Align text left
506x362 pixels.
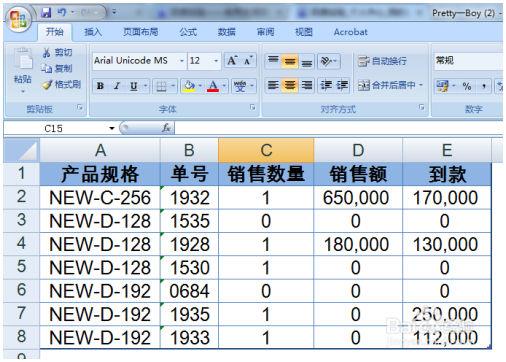pyautogui.click(x=273, y=85)
